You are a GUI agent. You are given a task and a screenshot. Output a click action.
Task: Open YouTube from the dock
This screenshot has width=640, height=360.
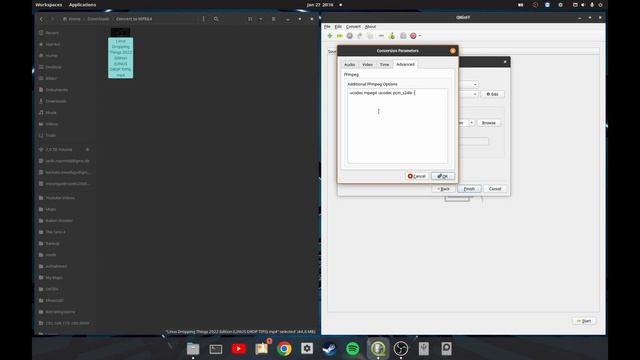(239, 349)
